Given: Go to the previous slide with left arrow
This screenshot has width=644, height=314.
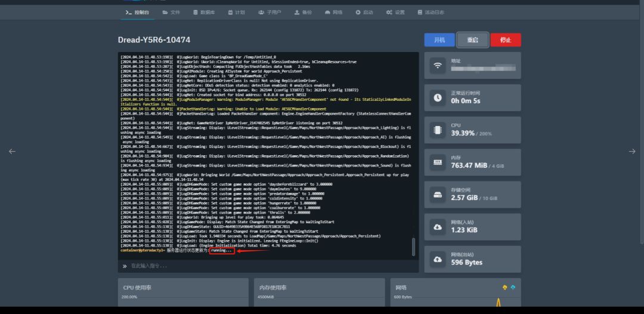Looking at the screenshot, I should [x=12, y=152].
